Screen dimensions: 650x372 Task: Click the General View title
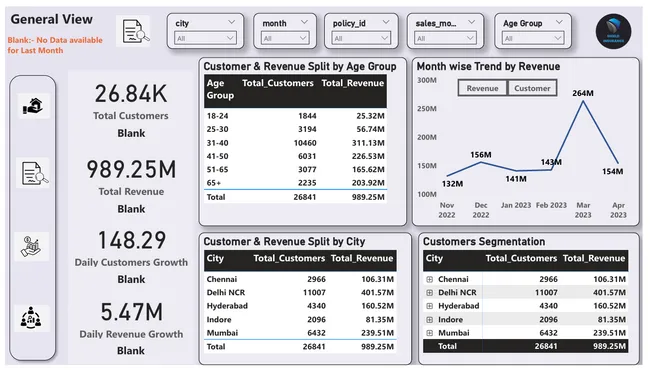[x=51, y=19]
